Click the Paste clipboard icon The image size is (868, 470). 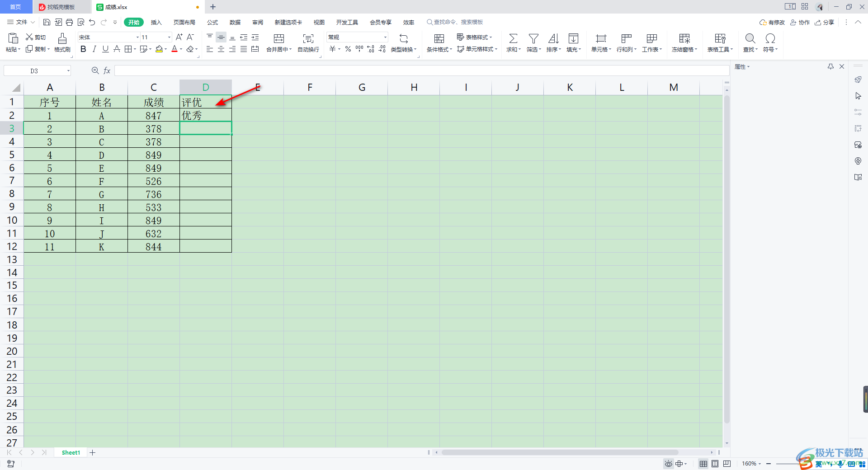(x=13, y=38)
